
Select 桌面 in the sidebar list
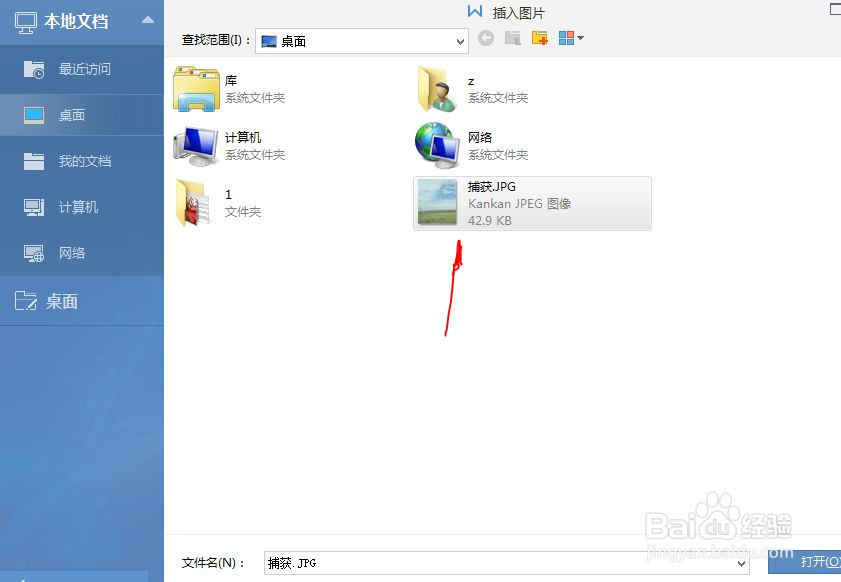82,115
